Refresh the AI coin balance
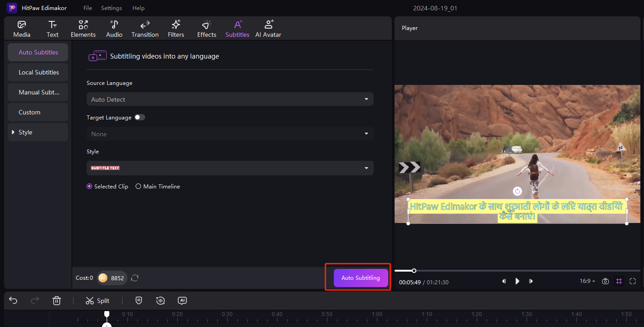644x327 pixels. (135, 278)
